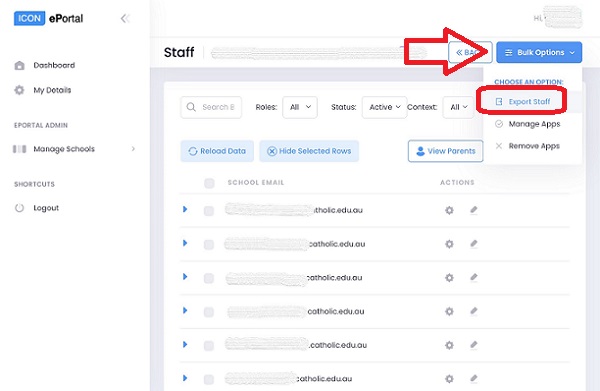Click the search input field
The height and width of the screenshot is (391, 600).
(x=211, y=107)
